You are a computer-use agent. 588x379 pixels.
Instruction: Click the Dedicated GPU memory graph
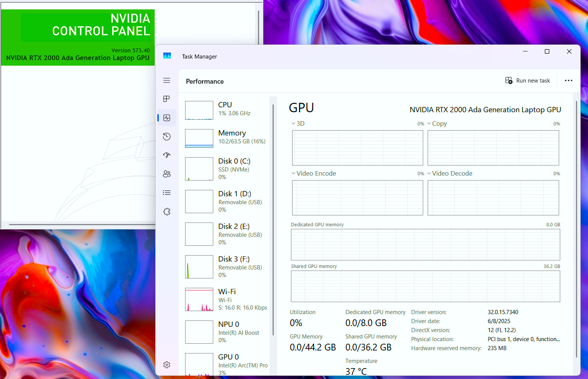[425, 245]
